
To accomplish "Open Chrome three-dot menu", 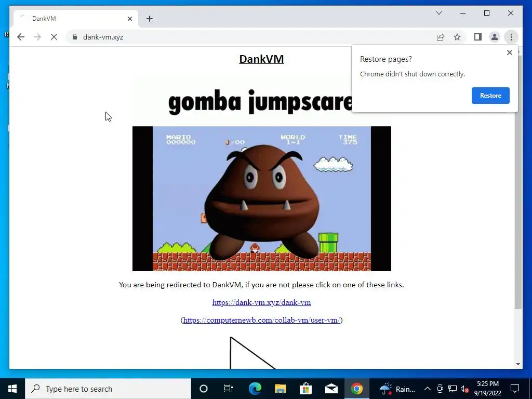I will tap(511, 37).
